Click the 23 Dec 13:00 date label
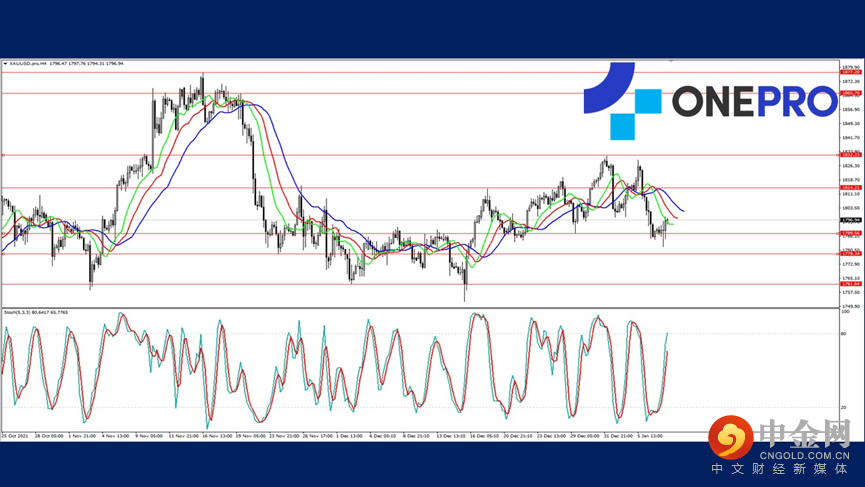The height and width of the screenshot is (487, 865). tap(552, 436)
